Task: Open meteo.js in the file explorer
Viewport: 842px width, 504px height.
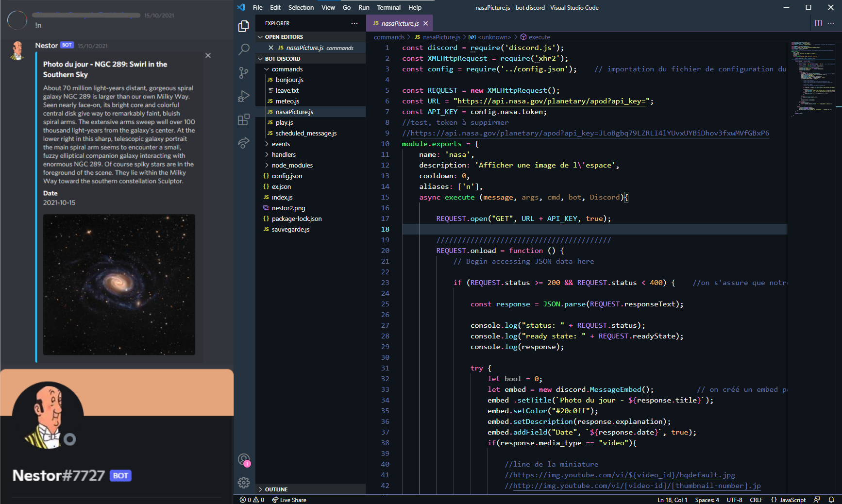Action: (x=287, y=101)
